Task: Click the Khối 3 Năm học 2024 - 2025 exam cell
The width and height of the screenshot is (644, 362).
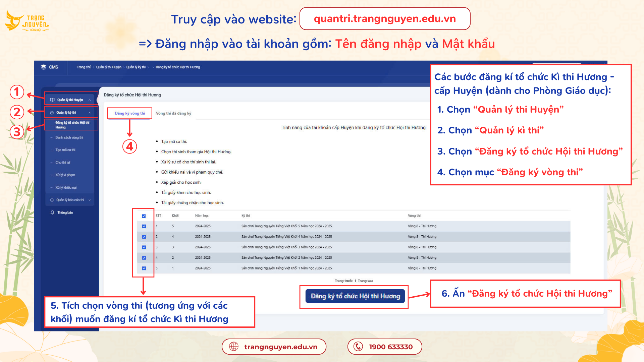Action: (x=286, y=247)
